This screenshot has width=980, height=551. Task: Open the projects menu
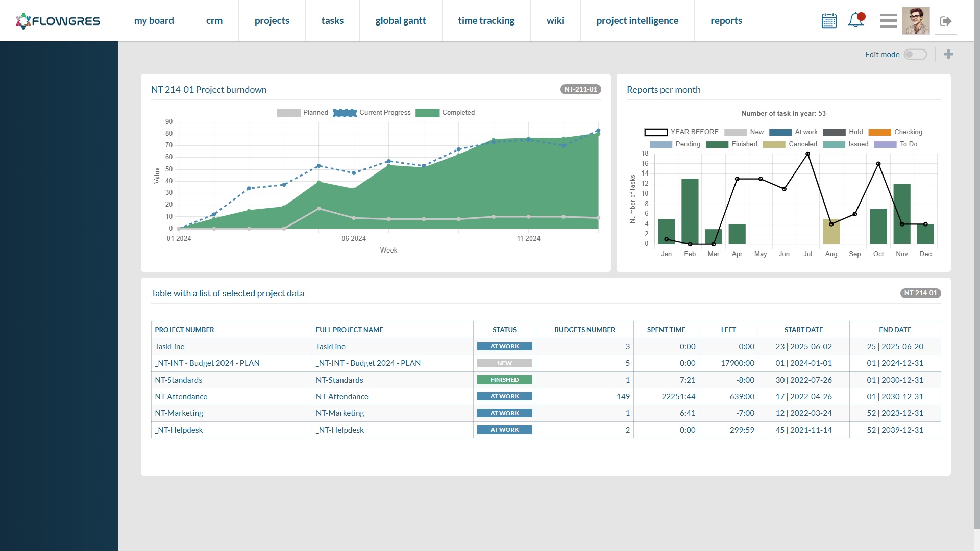[x=272, y=21]
